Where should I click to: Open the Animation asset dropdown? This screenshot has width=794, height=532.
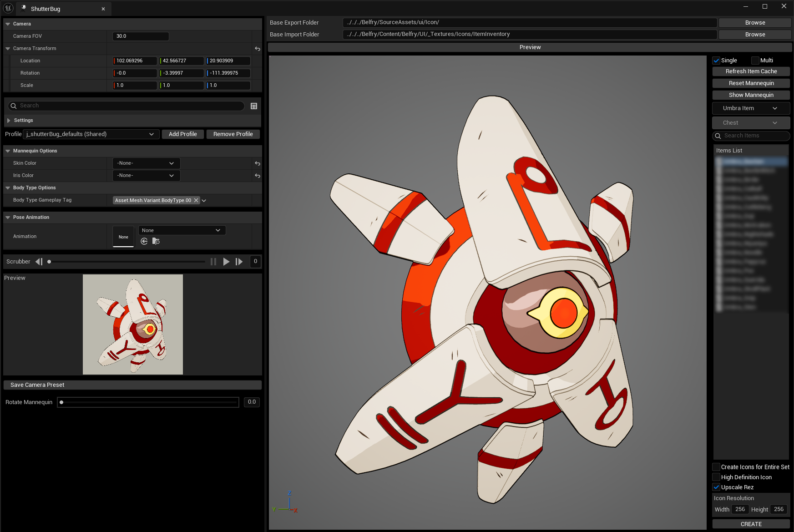(x=182, y=230)
